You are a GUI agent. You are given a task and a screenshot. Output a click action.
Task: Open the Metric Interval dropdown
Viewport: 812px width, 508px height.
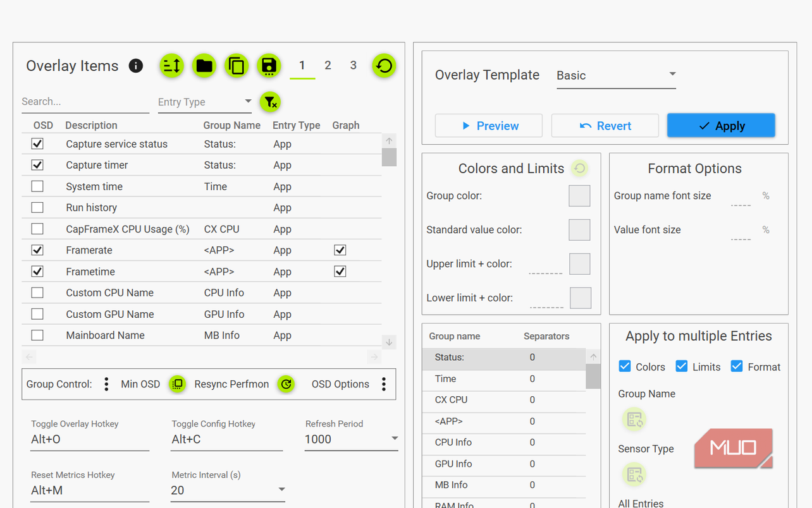(x=228, y=490)
